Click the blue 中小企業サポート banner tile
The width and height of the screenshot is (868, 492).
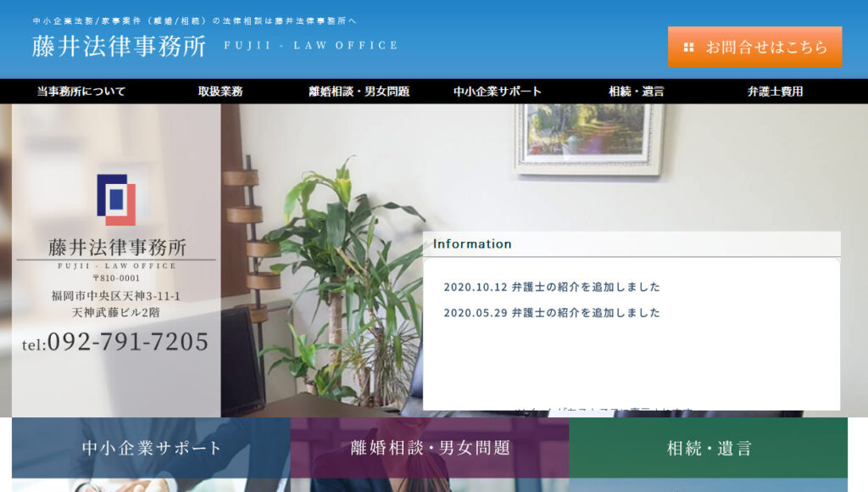[151, 448]
